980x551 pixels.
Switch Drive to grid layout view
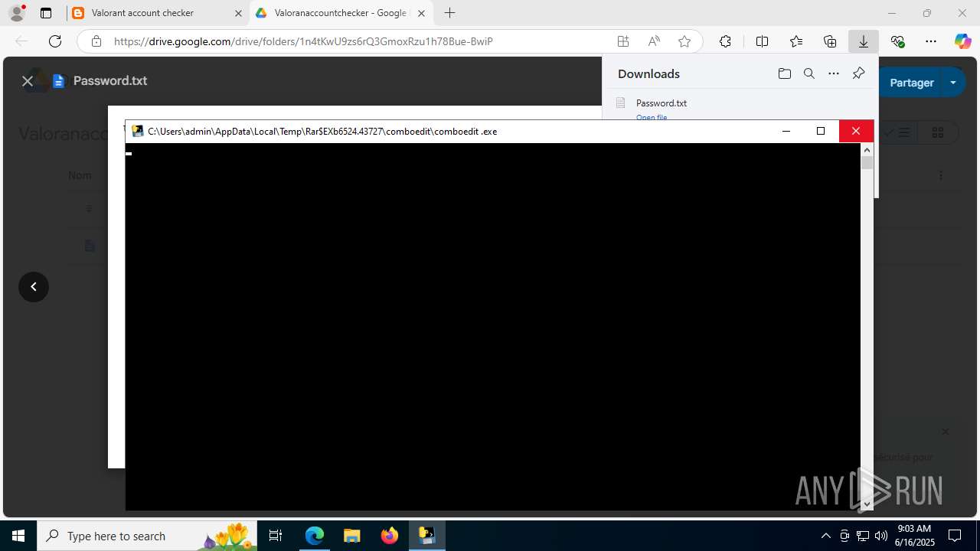pyautogui.click(x=937, y=132)
